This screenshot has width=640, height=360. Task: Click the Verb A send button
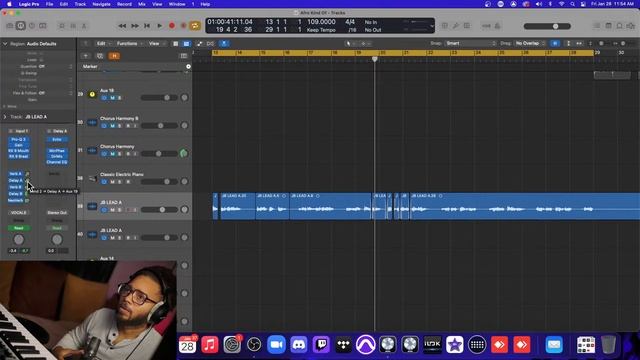[x=16, y=174]
